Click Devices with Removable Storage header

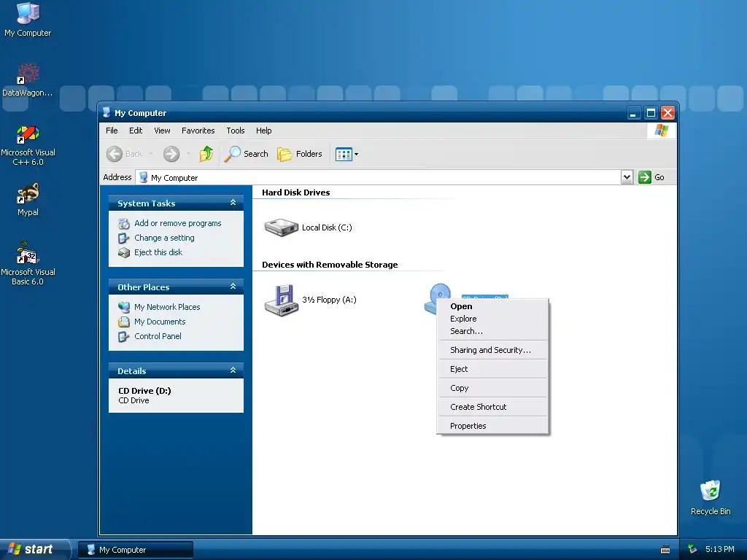pos(330,265)
